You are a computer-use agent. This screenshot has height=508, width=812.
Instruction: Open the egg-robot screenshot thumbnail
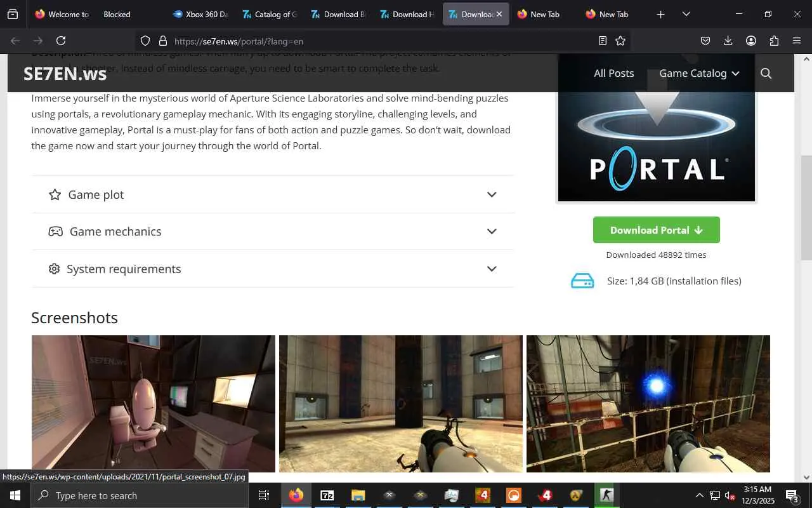pos(154,404)
